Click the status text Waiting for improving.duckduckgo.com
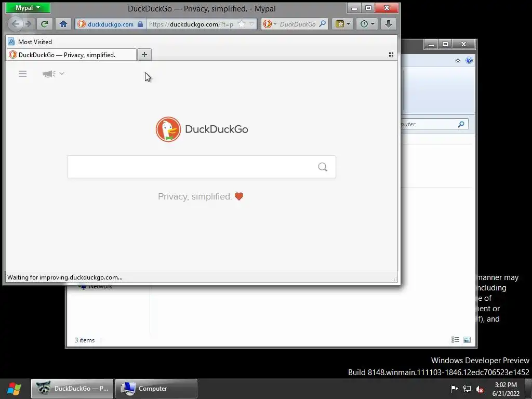The width and height of the screenshot is (532, 399). [x=65, y=277]
